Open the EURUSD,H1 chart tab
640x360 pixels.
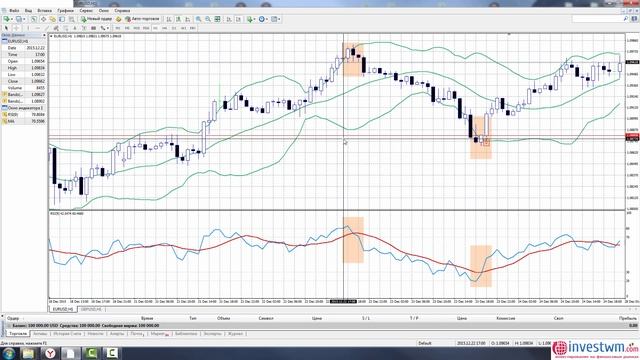[x=63, y=309]
